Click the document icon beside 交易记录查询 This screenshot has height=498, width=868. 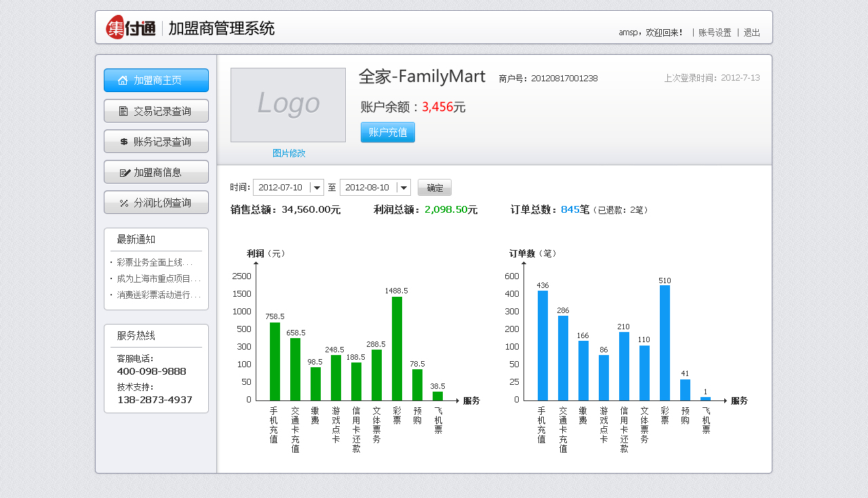[x=123, y=110]
